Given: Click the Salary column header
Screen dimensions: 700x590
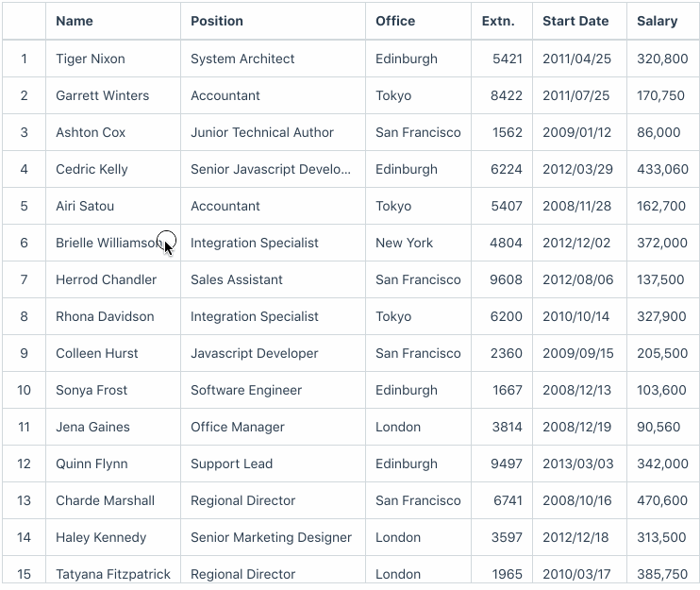Looking at the screenshot, I should (657, 21).
